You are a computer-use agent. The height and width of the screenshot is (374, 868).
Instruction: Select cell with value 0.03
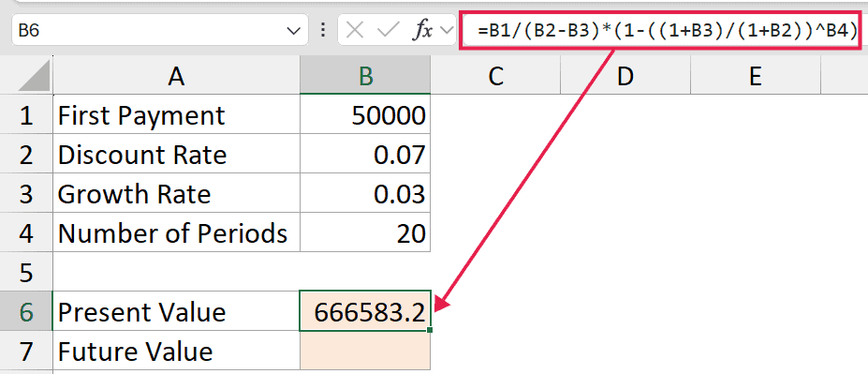click(x=365, y=193)
